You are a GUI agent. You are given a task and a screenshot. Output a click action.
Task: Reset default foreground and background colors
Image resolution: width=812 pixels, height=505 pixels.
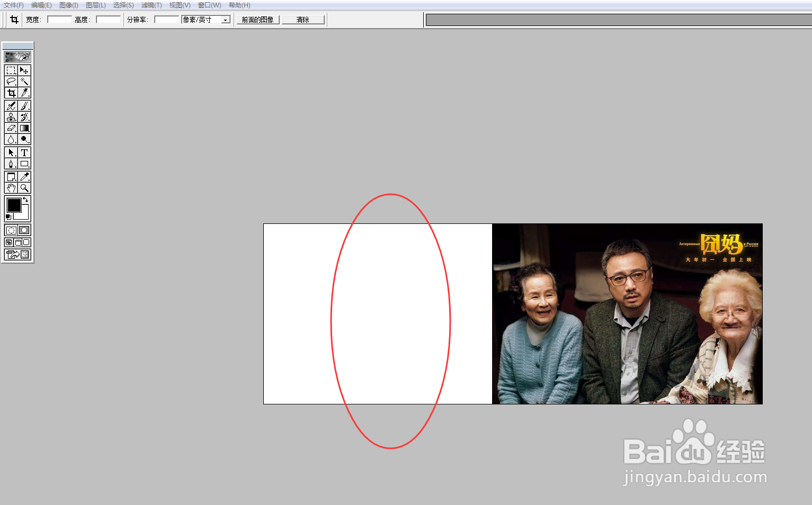[8, 217]
